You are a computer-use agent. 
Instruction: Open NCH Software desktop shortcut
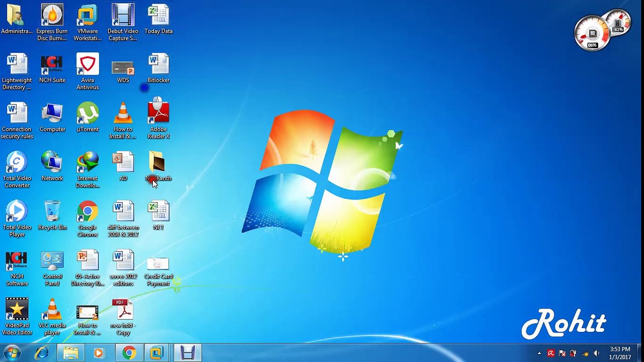17,268
